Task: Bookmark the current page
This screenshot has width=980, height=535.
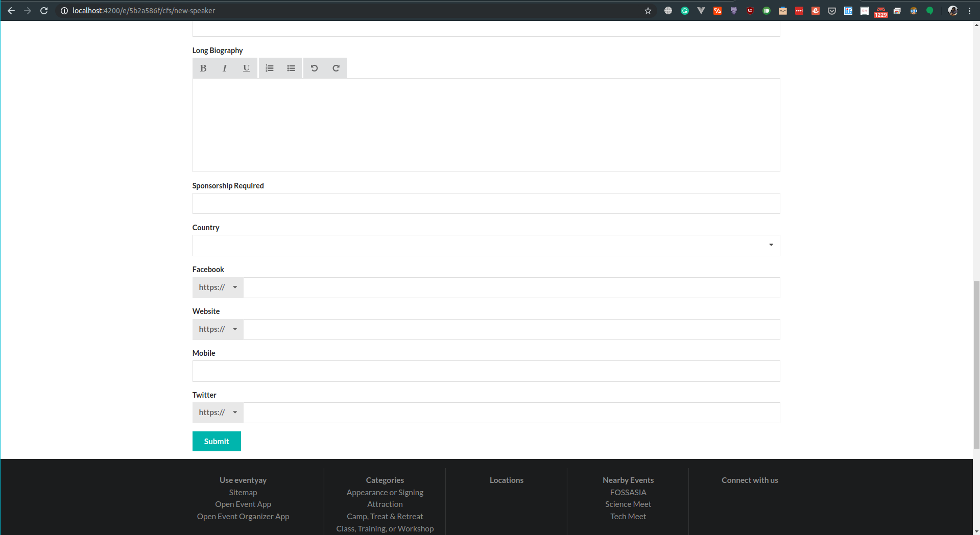Action: pos(647,10)
